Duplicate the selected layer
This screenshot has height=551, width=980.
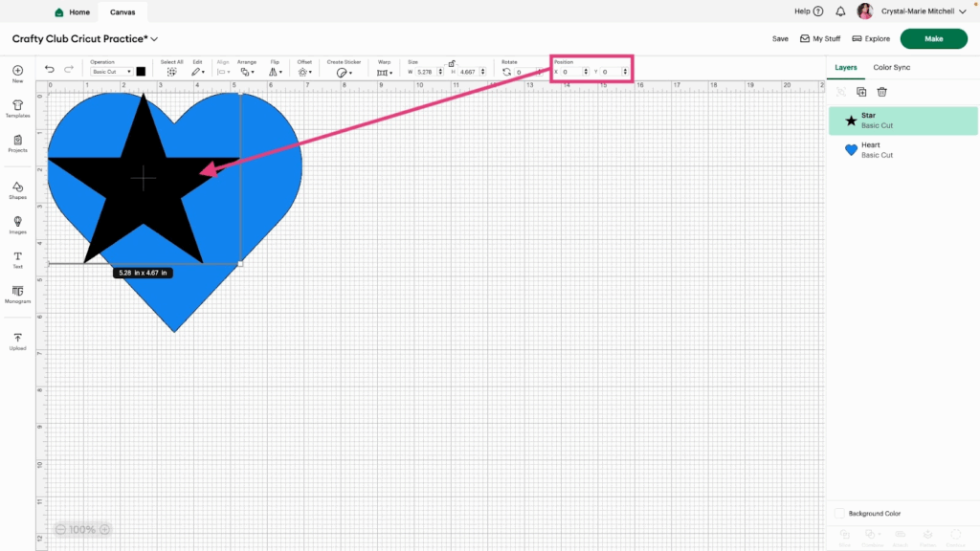(x=861, y=92)
